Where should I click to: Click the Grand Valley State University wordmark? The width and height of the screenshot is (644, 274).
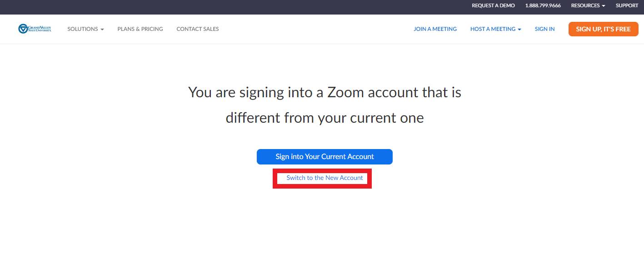click(40, 29)
